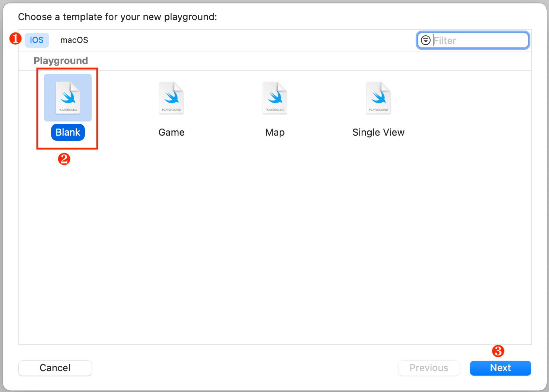Viewport: 549px width, 392px height.
Task: Pick the Map playground template icon
Action: click(x=275, y=98)
